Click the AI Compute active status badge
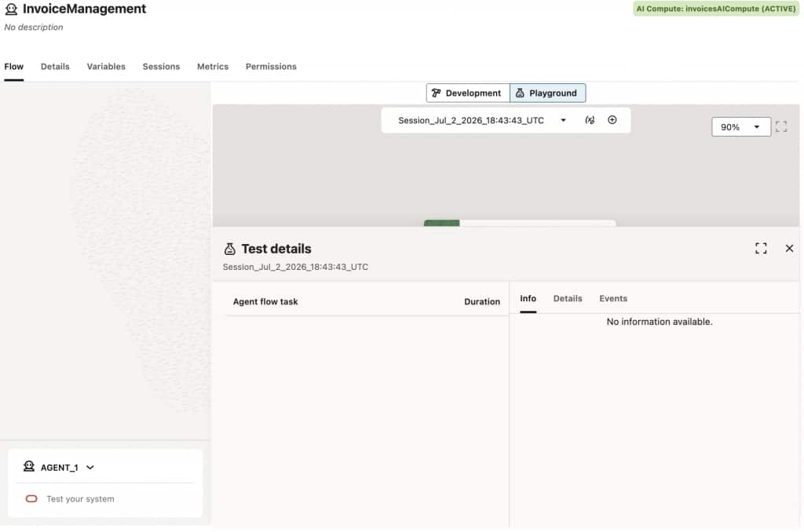The width and height of the screenshot is (804, 532). (716, 9)
